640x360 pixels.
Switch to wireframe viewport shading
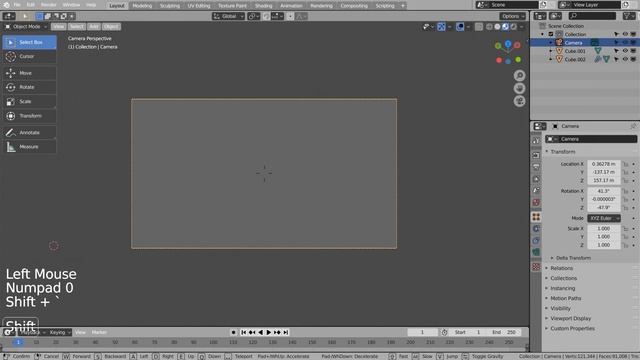(489, 27)
